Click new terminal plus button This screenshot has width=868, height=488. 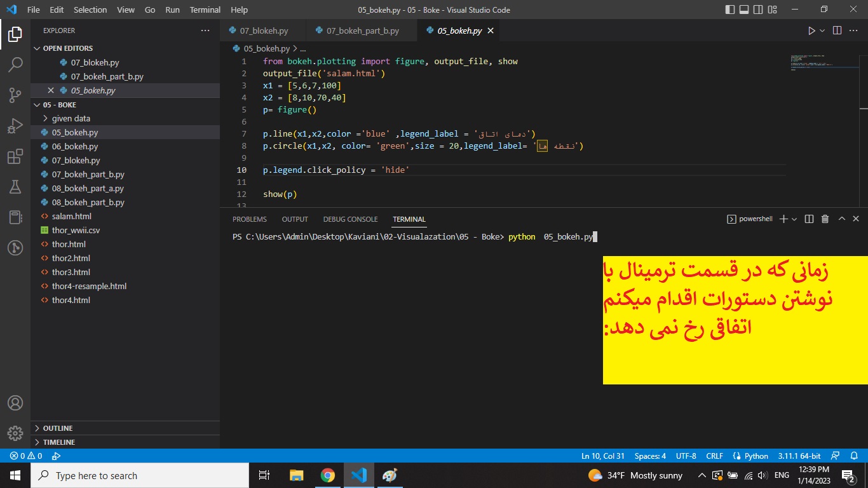click(783, 219)
